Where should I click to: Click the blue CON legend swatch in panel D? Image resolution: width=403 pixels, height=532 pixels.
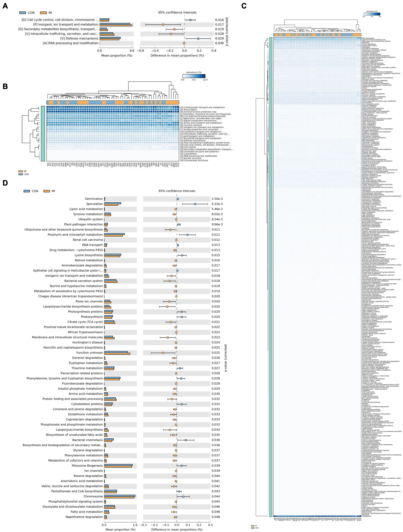(27, 191)
